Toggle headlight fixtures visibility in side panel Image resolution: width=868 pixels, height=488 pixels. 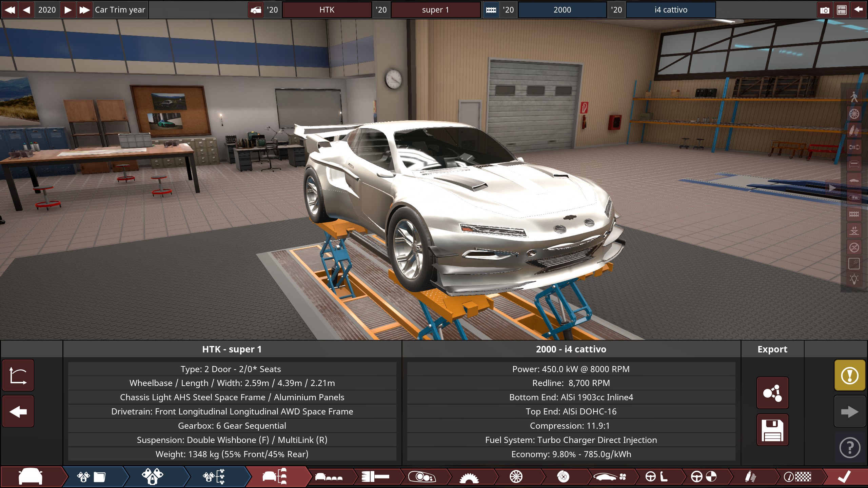click(854, 197)
